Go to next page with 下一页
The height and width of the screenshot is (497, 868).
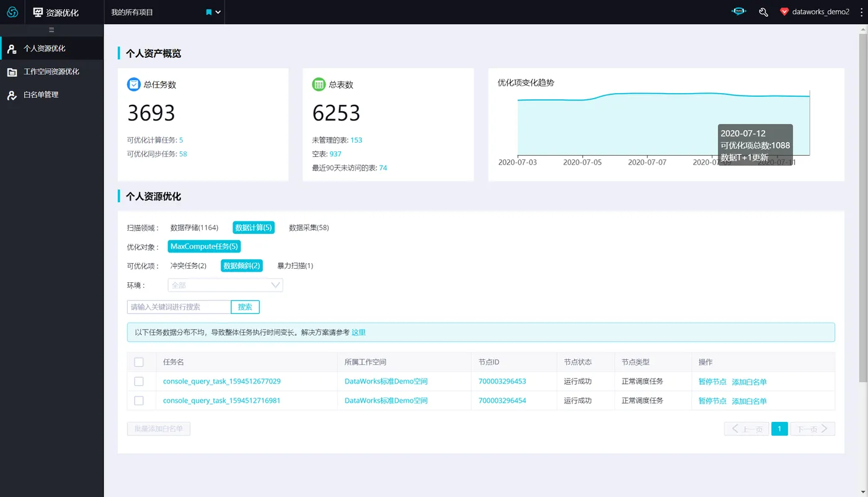coord(813,429)
